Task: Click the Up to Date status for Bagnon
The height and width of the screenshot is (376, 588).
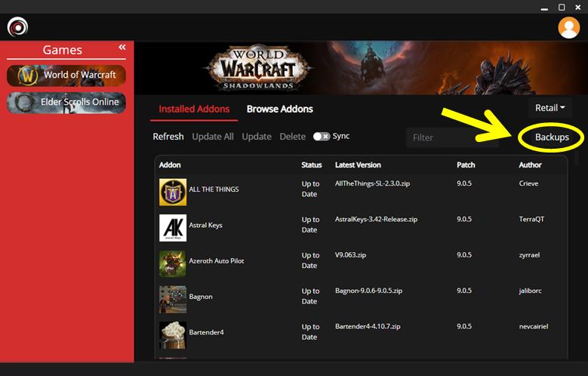Action: [310, 296]
